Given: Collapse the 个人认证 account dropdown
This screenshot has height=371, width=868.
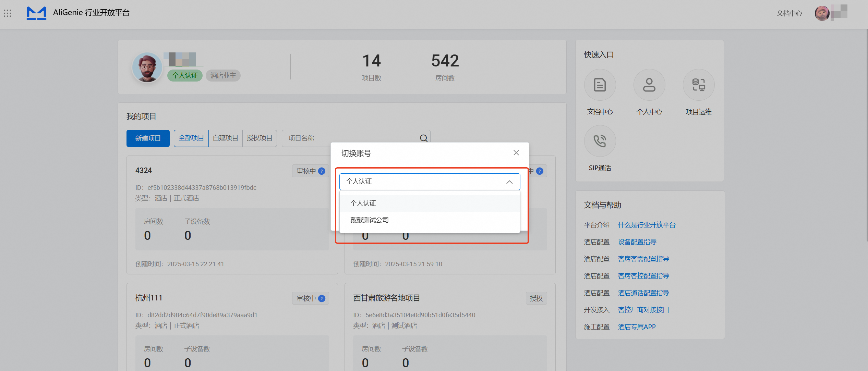Looking at the screenshot, I should (509, 182).
